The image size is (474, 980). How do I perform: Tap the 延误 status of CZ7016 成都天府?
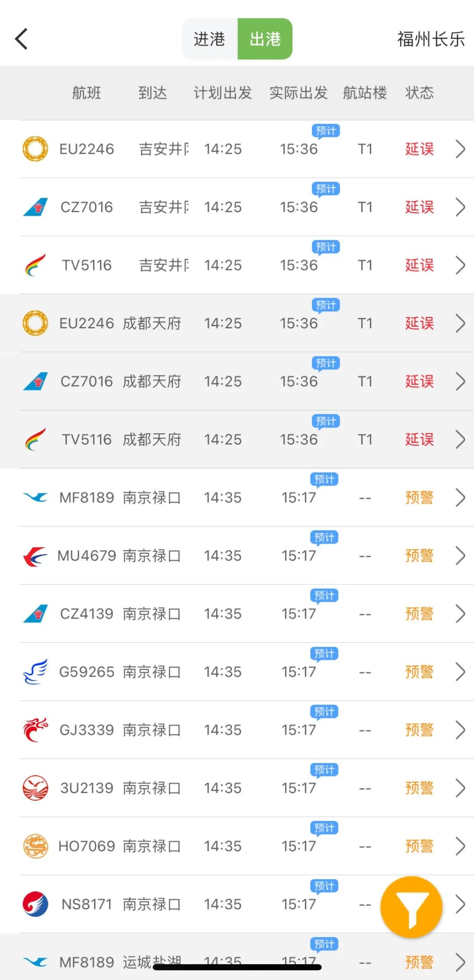click(x=419, y=381)
